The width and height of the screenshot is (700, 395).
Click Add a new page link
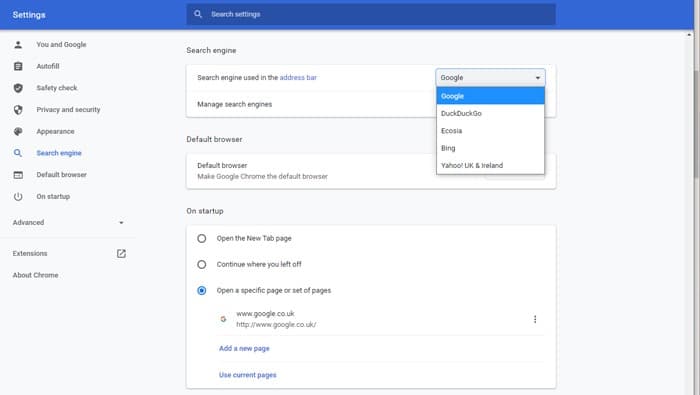pyautogui.click(x=244, y=349)
